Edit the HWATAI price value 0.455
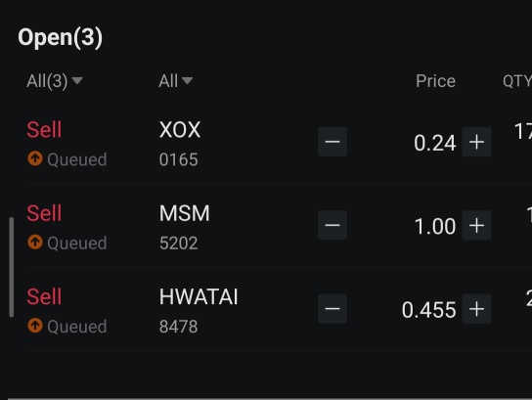 (429, 310)
